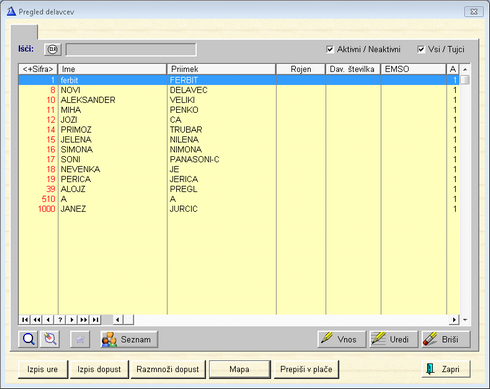Click the filtered search icon button
The image size is (490, 389).
50,339
